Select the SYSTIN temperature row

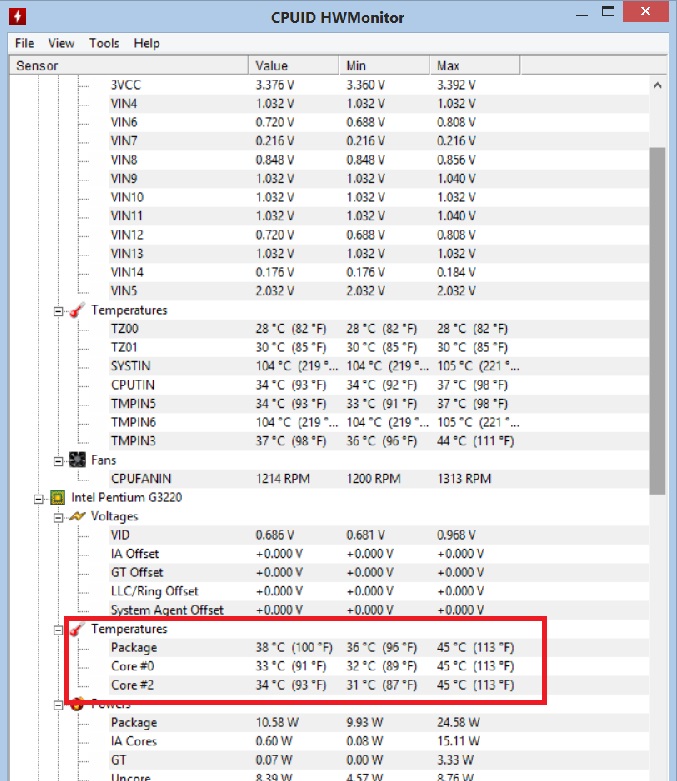[x=379, y=366]
